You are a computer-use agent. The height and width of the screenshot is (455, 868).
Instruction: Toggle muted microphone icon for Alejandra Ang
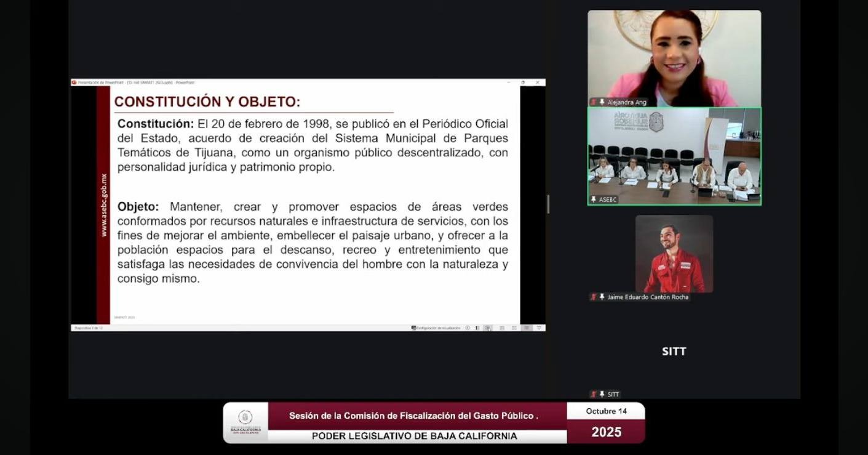594,102
